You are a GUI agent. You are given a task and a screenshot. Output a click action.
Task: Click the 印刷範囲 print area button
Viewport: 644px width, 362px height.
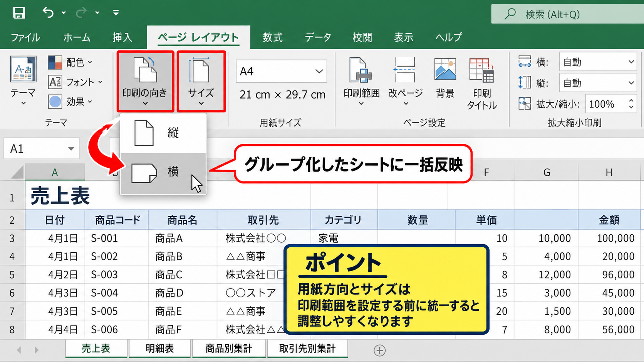[x=361, y=82]
